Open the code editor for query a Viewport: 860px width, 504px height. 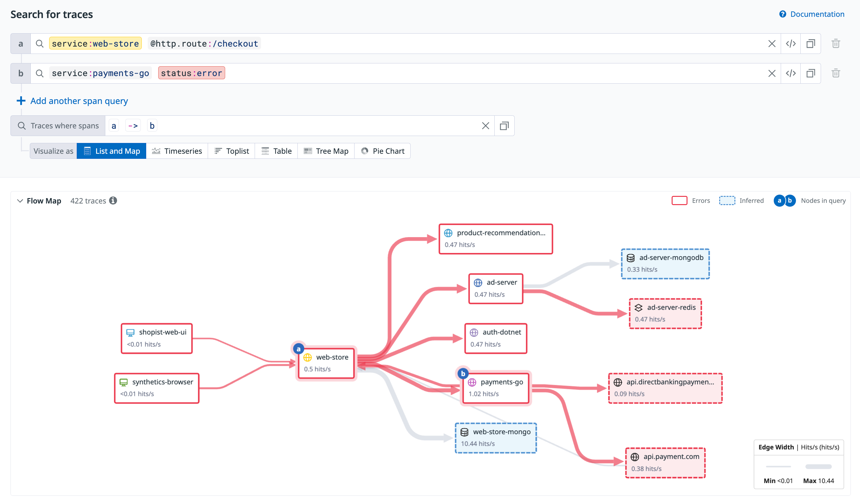tap(791, 43)
